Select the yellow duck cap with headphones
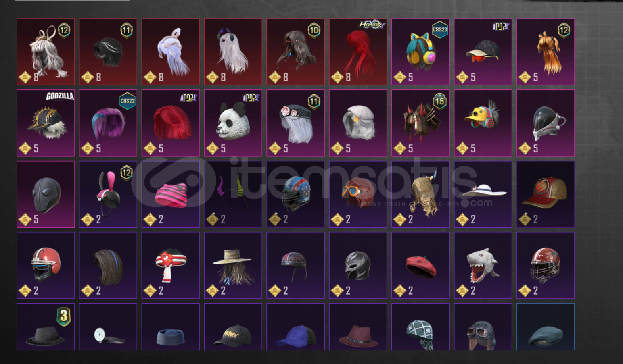Image resolution: width=623 pixels, height=364 pixels. pyautogui.click(x=483, y=123)
